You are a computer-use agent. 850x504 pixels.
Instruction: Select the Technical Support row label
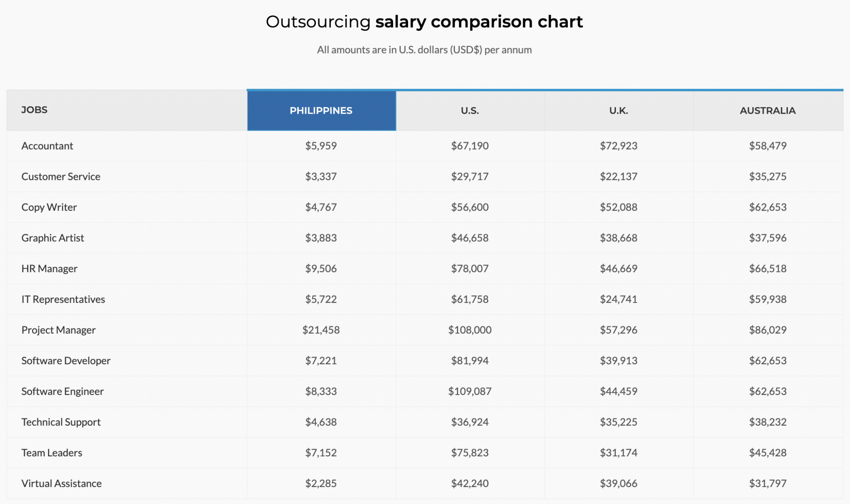click(61, 422)
